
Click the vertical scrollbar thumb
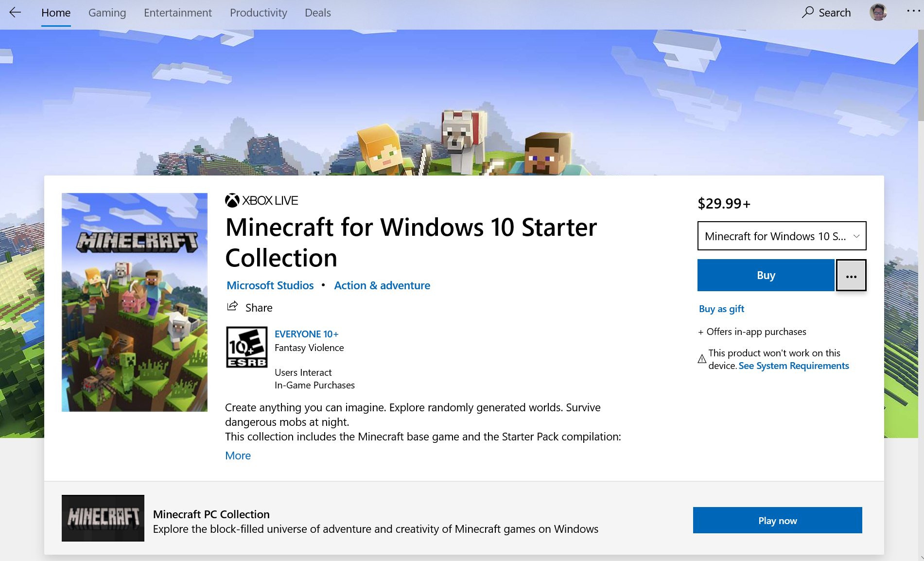pos(921,75)
